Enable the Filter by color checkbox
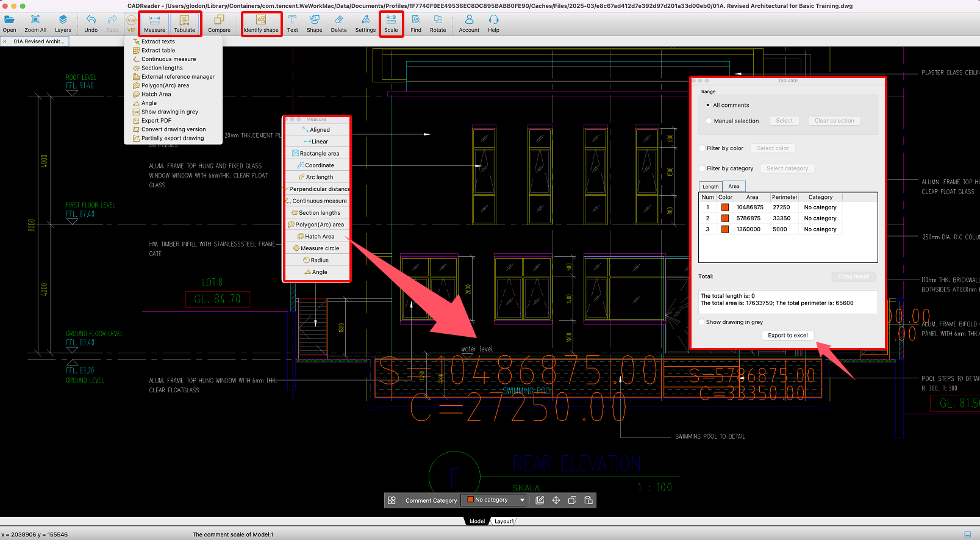The height and width of the screenshot is (540, 980). (702, 148)
